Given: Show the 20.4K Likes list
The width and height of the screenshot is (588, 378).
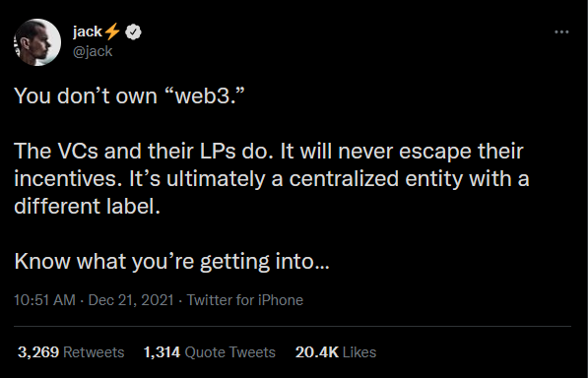Looking at the screenshot, I should tap(336, 352).
